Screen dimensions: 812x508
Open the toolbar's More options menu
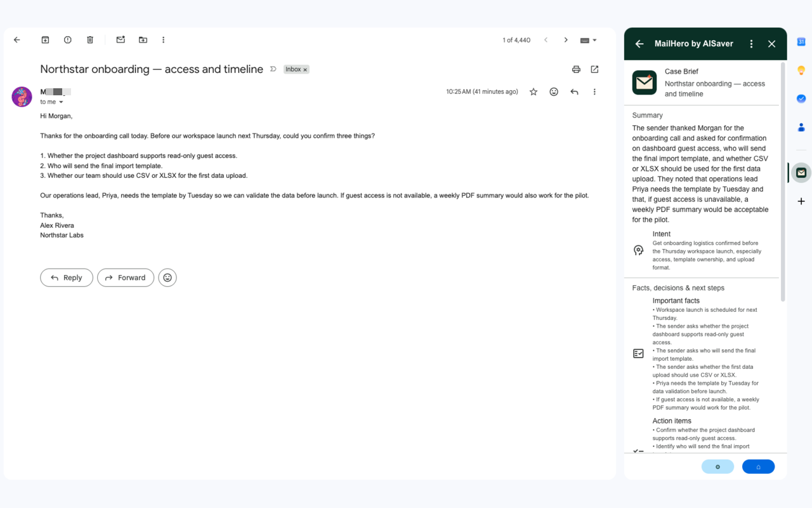pos(163,40)
